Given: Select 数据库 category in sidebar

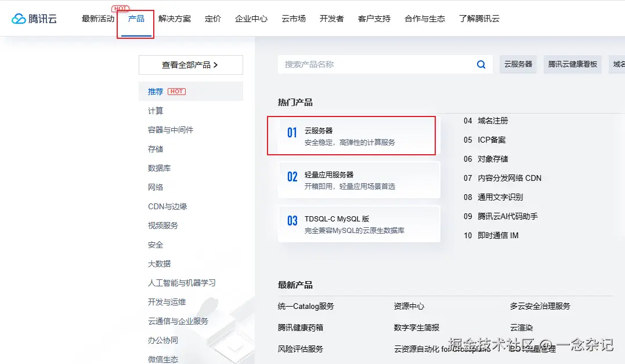Looking at the screenshot, I should point(159,168).
